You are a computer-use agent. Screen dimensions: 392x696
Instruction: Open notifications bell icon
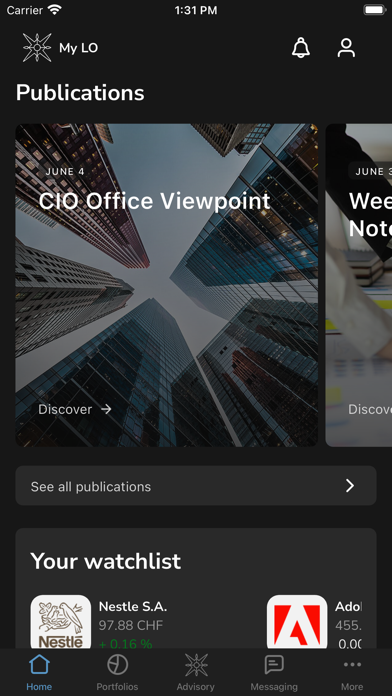pos(301,47)
